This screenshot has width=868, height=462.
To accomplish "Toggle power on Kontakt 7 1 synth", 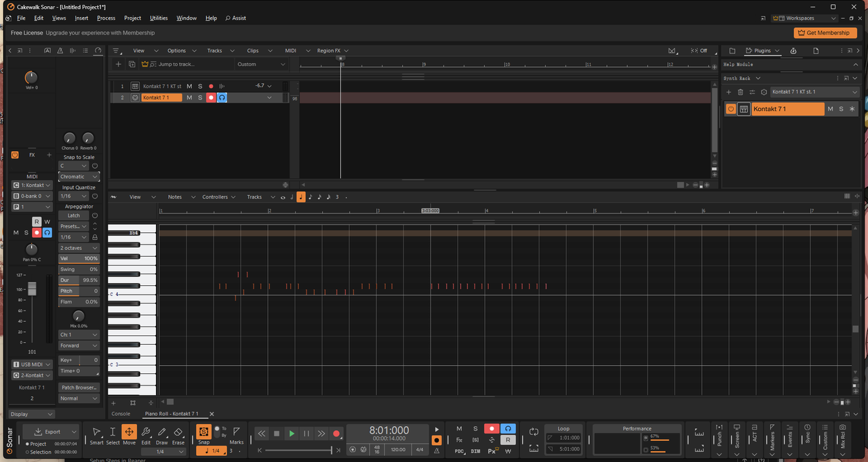I will (x=730, y=109).
